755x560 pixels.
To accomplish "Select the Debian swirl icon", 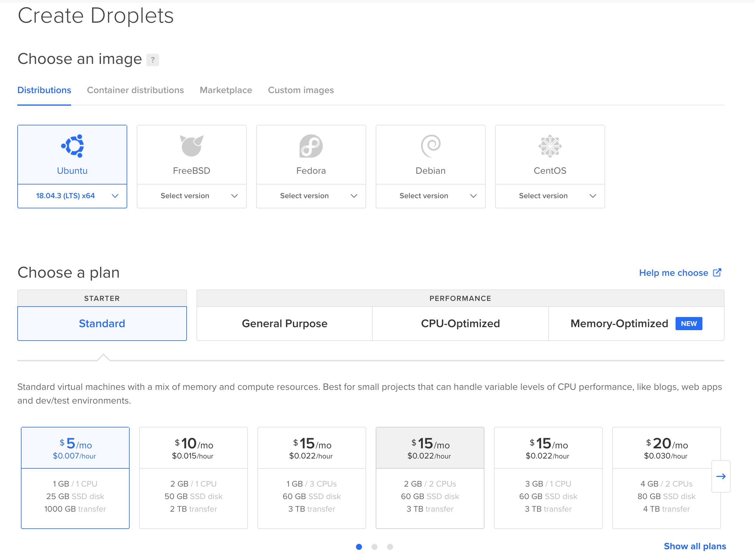I will pyautogui.click(x=431, y=146).
